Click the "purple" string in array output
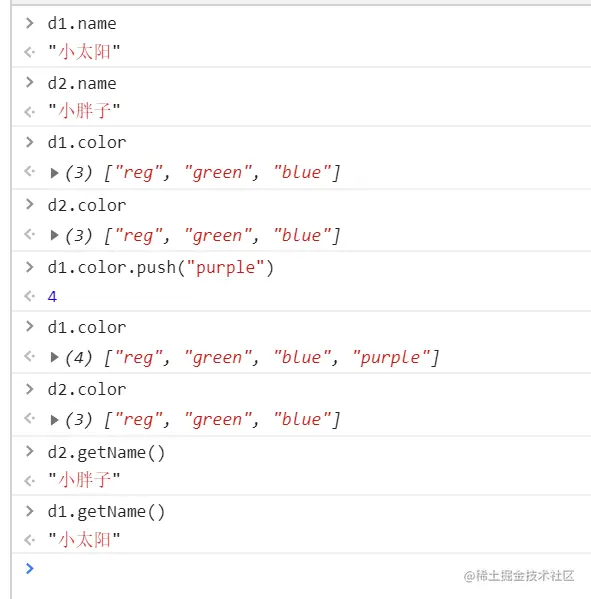This screenshot has width=591, height=599. click(391, 358)
